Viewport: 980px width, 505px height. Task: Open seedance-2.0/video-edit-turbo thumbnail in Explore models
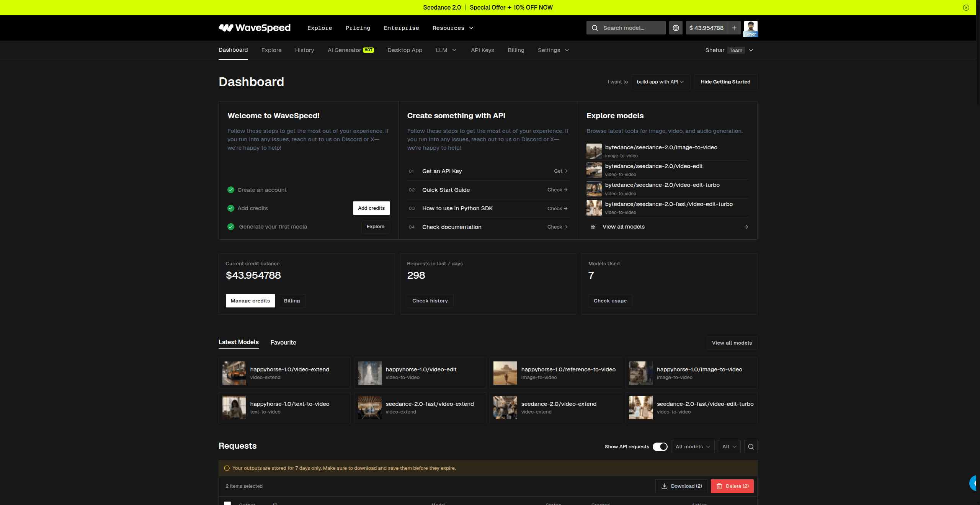click(x=594, y=189)
